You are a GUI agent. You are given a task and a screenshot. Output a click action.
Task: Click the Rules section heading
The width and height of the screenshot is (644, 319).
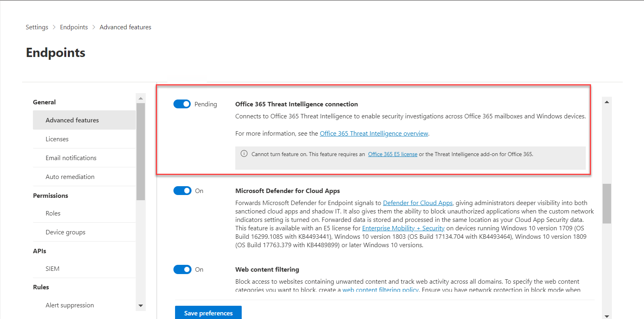coord(41,287)
